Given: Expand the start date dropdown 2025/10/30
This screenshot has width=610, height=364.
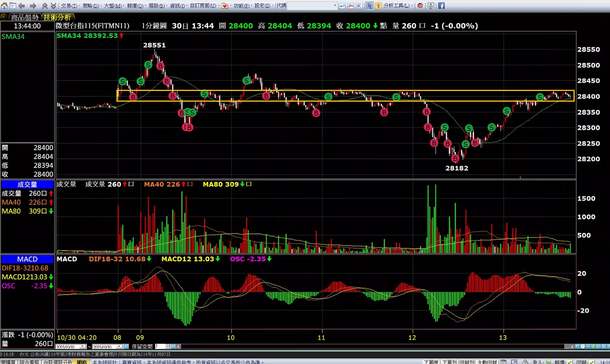Looking at the screenshot, I should (83, 347).
